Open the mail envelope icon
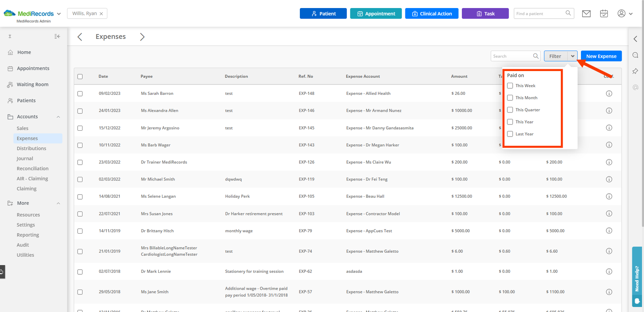 pyautogui.click(x=586, y=14)
